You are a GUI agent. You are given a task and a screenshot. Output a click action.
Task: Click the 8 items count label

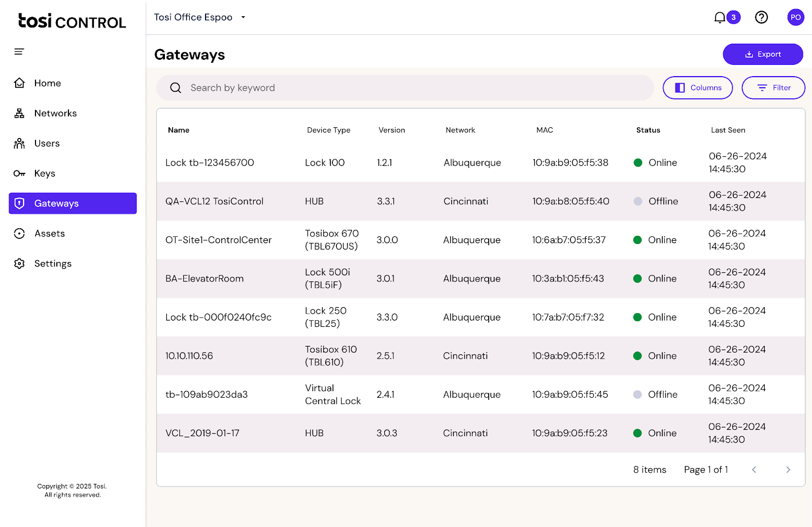[x=650, y=470]
